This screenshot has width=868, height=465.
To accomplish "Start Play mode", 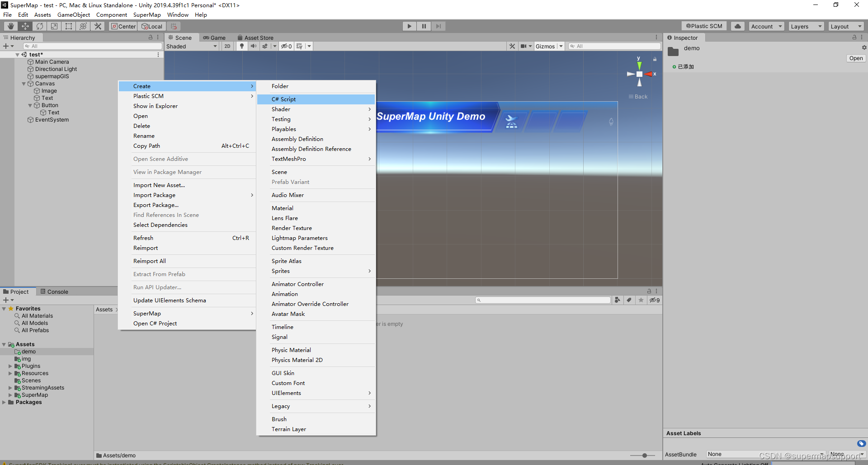I will pos(410,26).
